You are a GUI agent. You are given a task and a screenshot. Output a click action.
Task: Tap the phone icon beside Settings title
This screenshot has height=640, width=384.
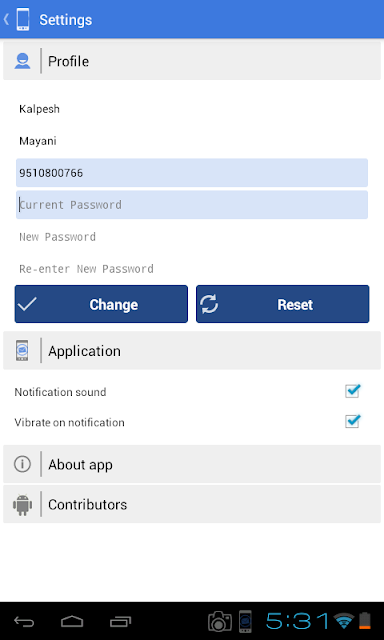(x=23, y=19)
